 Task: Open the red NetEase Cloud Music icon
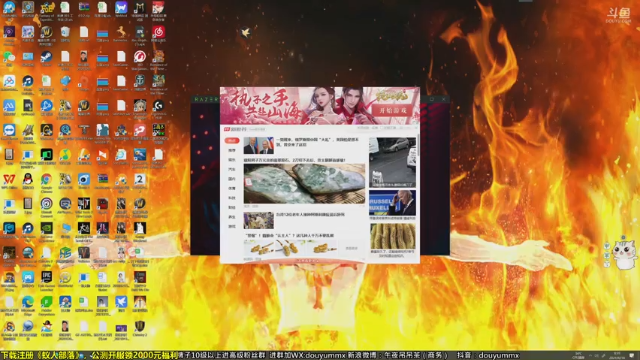(158, 31)
